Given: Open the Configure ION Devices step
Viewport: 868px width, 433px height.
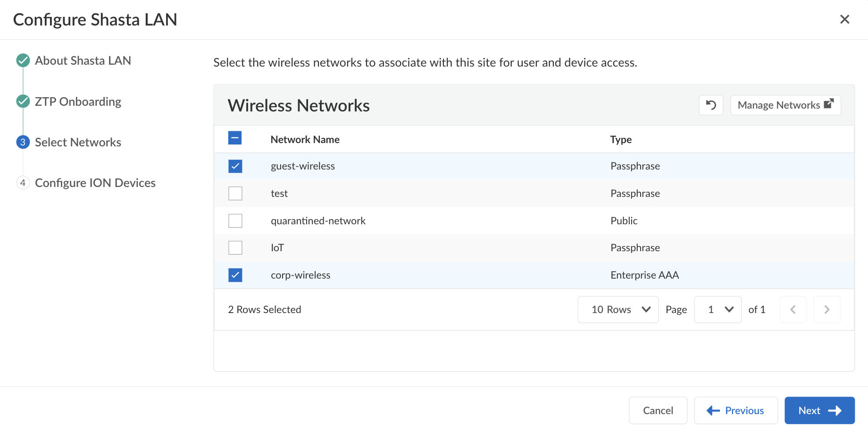Looking at the screenshot, I should tap(95, 183).
